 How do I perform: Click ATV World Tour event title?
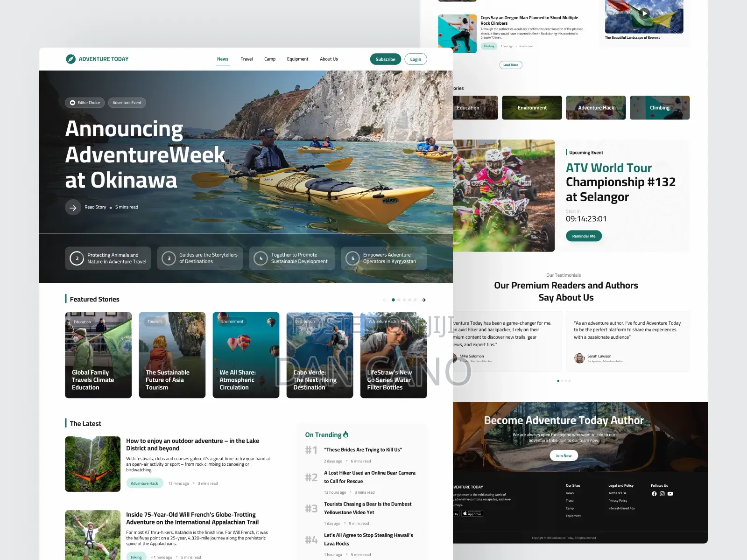[x=620, y=182]
